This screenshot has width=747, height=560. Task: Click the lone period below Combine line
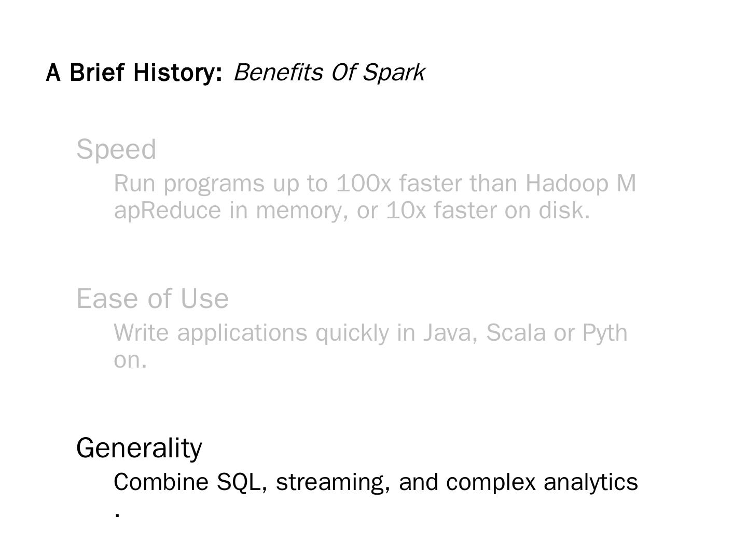click(118, 514)
